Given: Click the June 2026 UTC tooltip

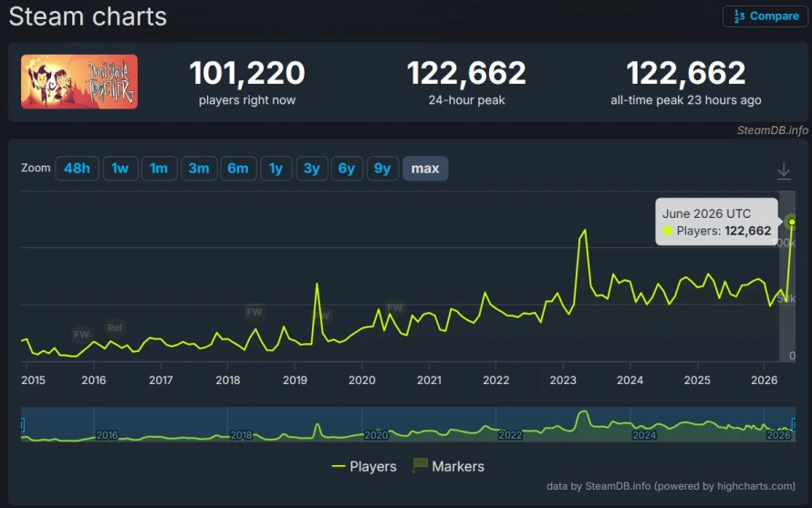Looking at the screenshot, I should pyautogui.click(x=717, y=222).
